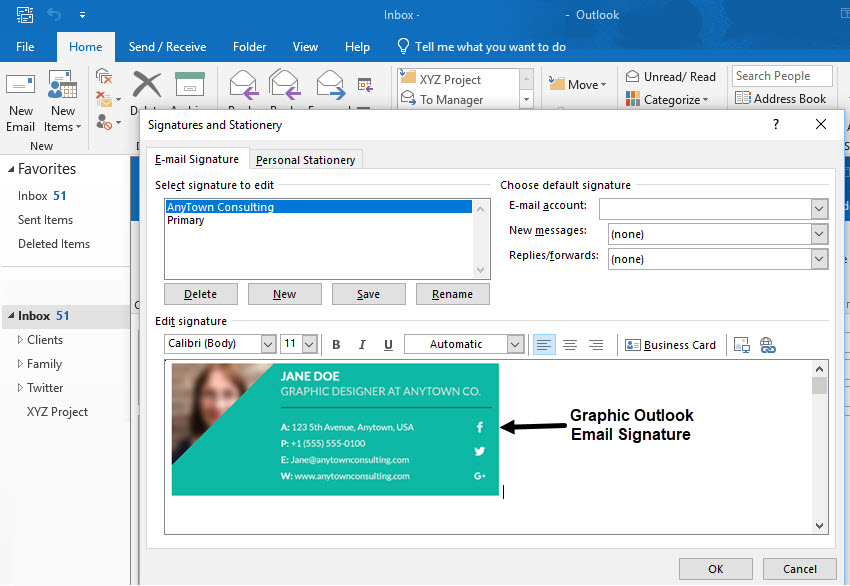Open the Address Book
The height and width of the screenshot is (586, 850).
(783, 95)
